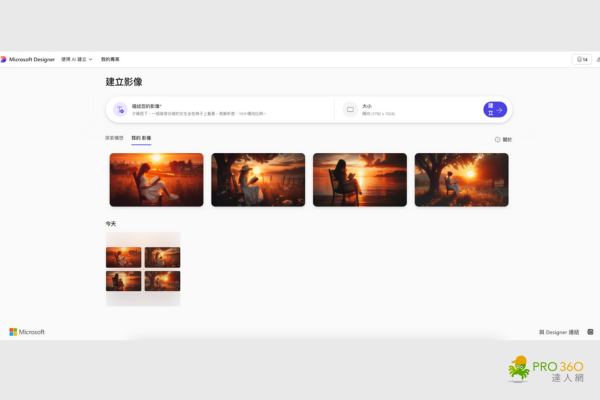Open second image of woman in hat under tree
The width and height of the screenshot is (600, 400).
258,180
